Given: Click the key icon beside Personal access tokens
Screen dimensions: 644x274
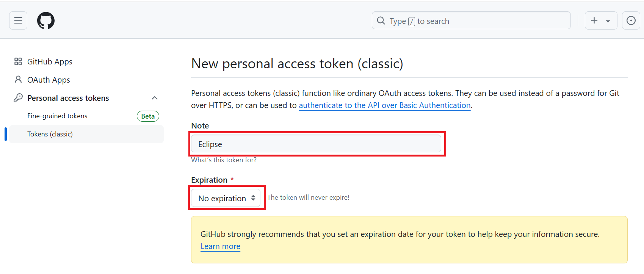Looking at the screenshot, I should (18, 98).
